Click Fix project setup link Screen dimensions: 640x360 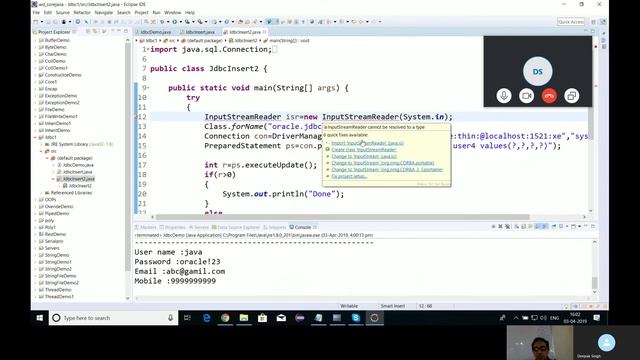[349, 176]
